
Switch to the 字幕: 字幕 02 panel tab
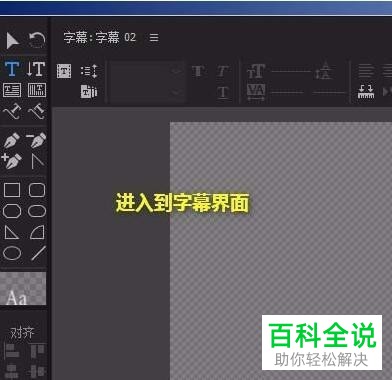[x=100, y=37]
